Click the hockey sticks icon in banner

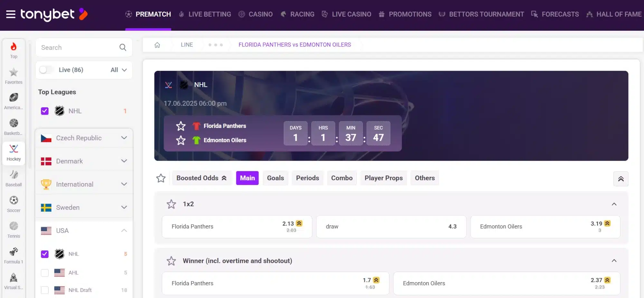(168, 85)
